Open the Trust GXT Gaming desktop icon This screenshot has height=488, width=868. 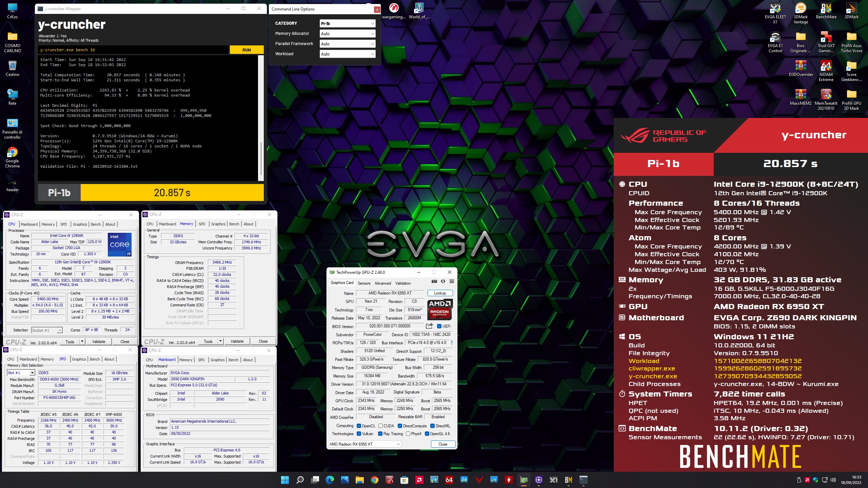[x=826, y=42]
